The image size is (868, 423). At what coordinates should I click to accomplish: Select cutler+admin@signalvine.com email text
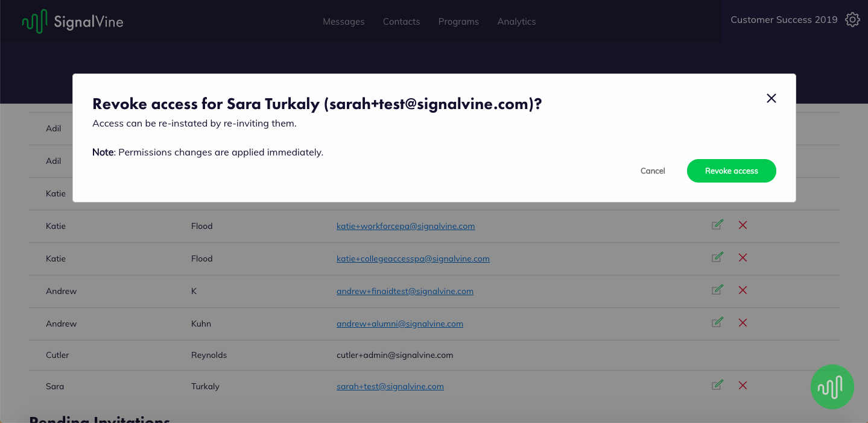point(394,355)
